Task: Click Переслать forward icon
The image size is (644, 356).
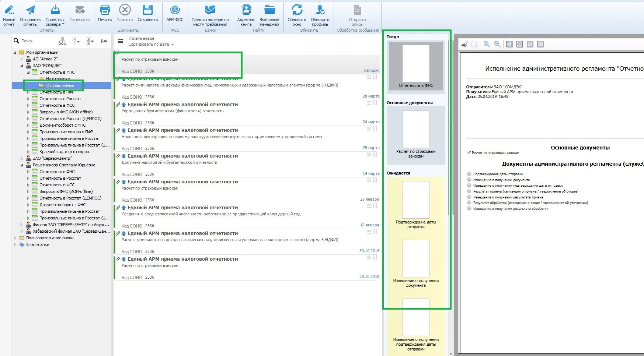Action: coord(80,10)
